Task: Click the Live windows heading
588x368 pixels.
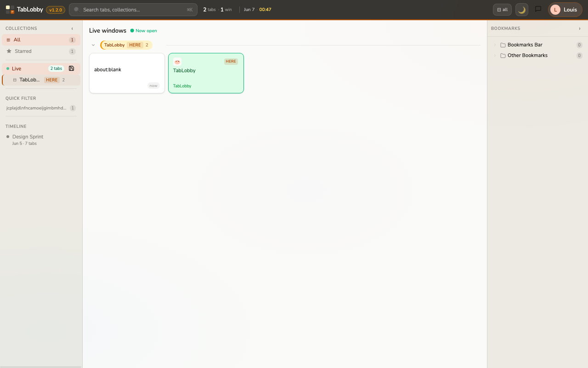Action: [107, 31]
